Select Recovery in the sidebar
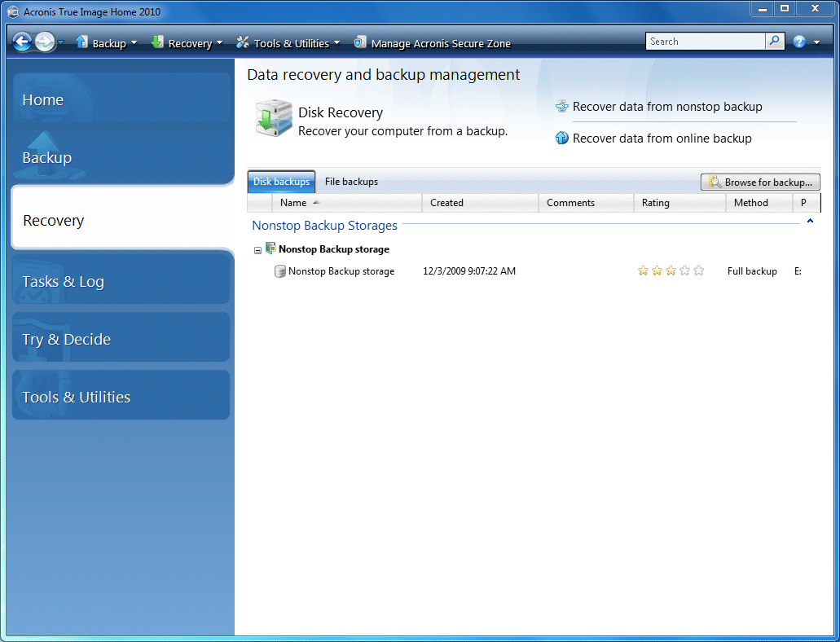 pyautogui.click(x=122, y=218)
